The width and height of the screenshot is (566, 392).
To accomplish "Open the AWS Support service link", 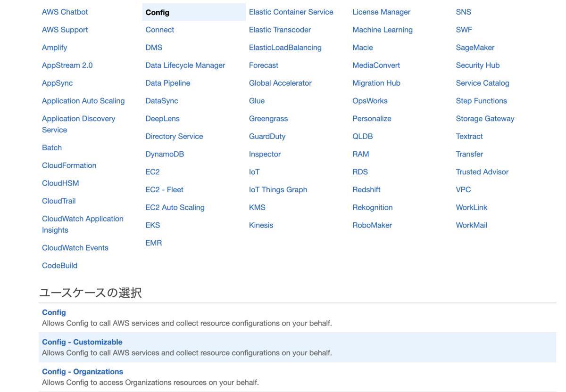I will pos(65,30).
